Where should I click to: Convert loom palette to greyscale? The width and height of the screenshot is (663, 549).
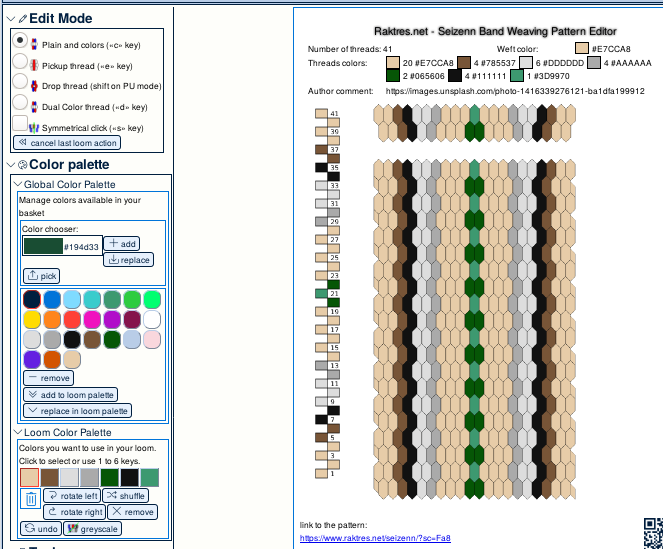pos(92,528)
